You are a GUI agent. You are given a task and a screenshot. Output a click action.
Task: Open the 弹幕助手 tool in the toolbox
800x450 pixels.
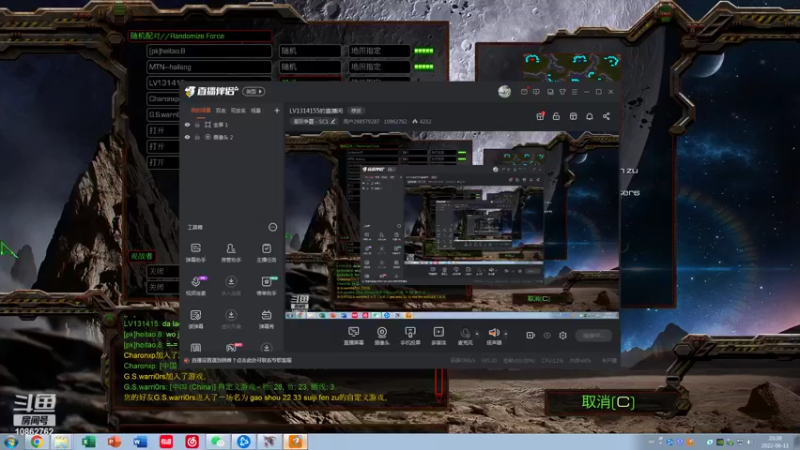pyautogui.click(x=195, y=253)
